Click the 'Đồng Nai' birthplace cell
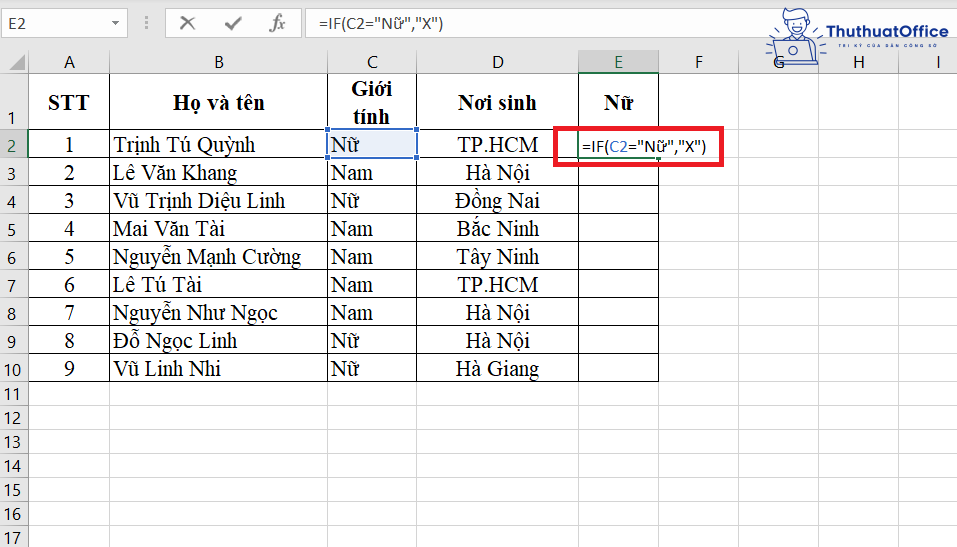Screen dimensions: 957x547 click(497, 200)
